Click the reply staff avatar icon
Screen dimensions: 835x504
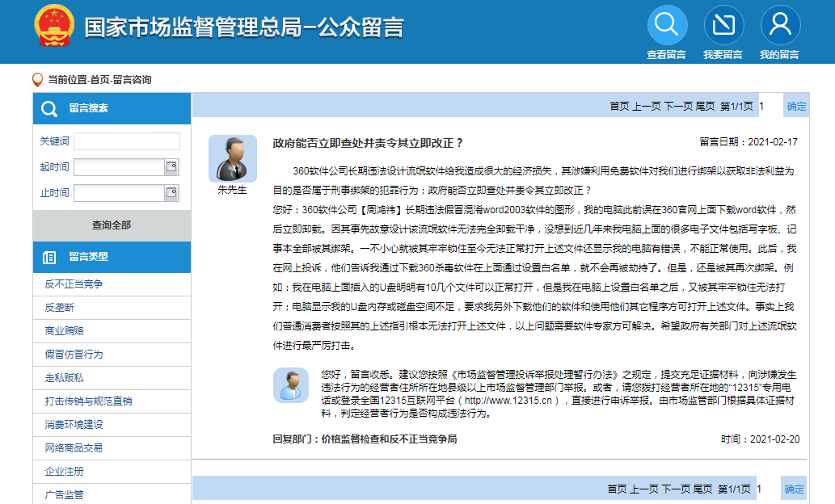coord(291,384)
